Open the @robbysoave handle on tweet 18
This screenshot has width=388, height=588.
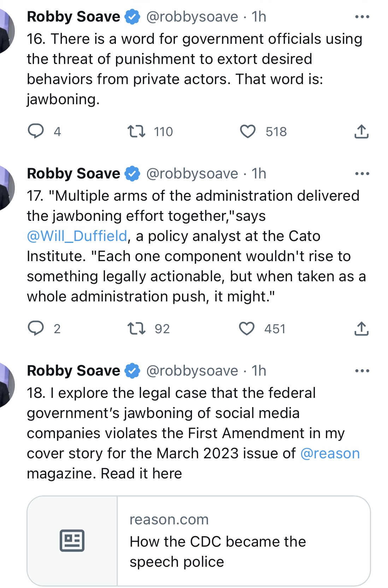tap(192, 371)
